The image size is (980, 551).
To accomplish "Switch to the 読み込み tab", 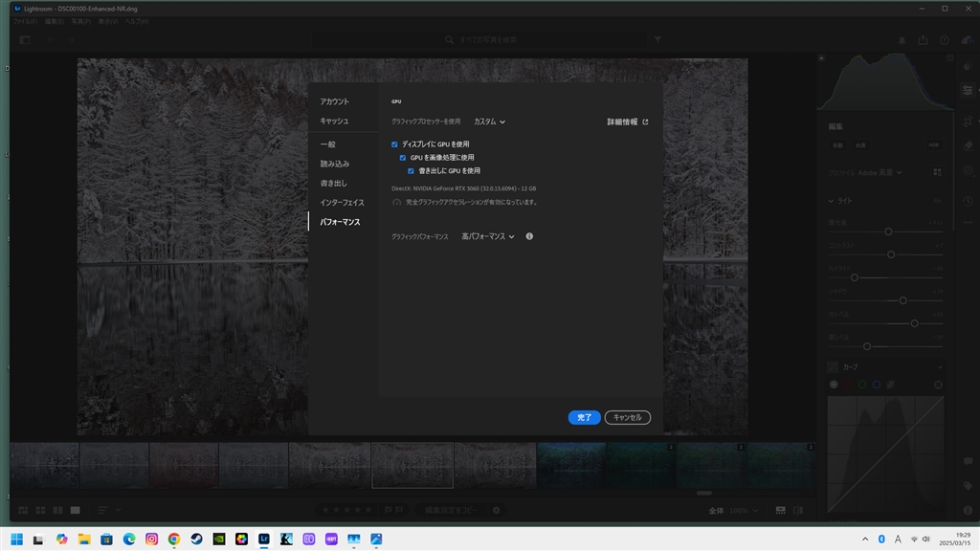I will click(334, 164).
